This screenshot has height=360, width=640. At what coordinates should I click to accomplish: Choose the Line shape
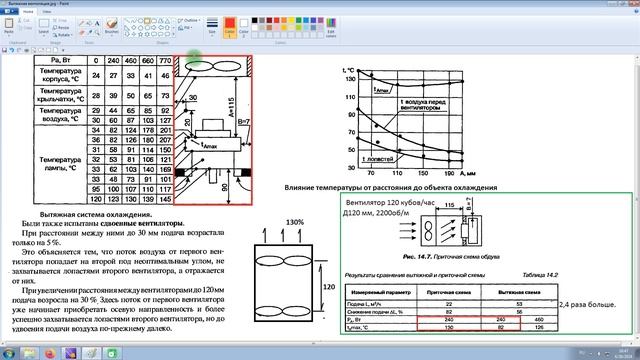coord(127,21)
